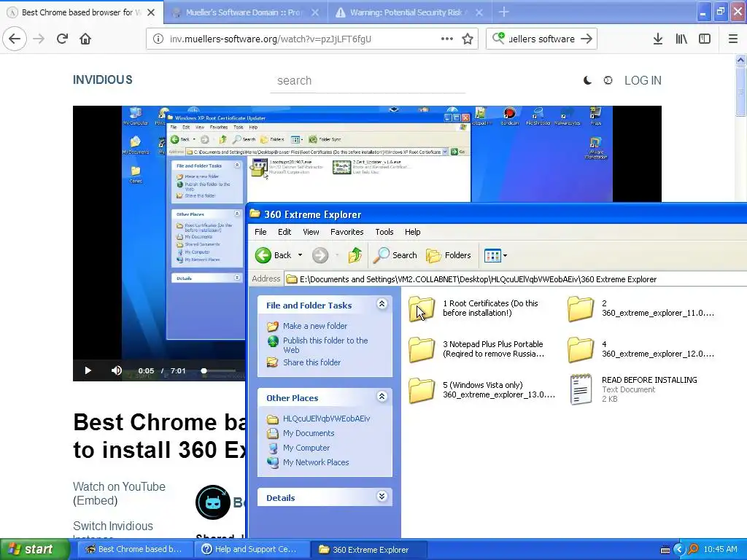The height and width of the screenshot is (560, 747).
Task: Click Share this folder
Action: pos(311,362)
